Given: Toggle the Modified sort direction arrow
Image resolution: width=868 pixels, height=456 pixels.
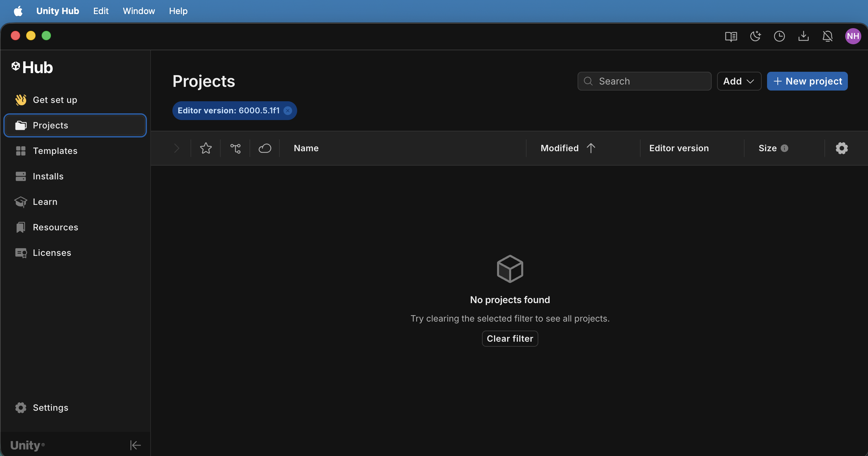Looking at the screenshot, I should (591, 148).
